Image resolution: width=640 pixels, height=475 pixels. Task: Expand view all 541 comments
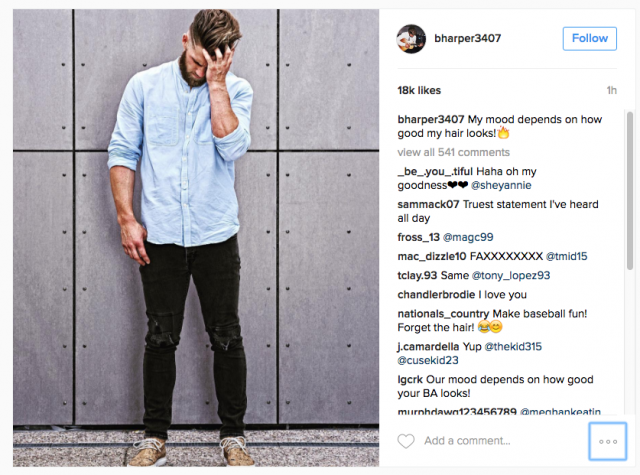tap(453, 152)
